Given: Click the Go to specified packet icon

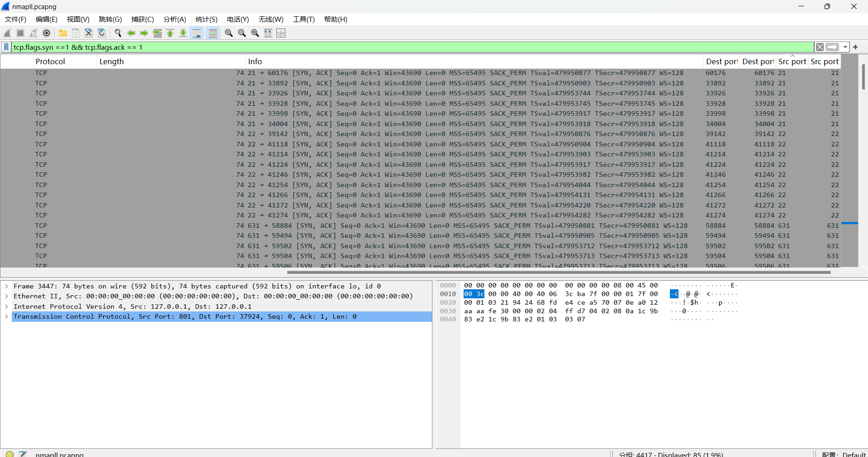Looking at the screenshot, I should coord(157,33).
